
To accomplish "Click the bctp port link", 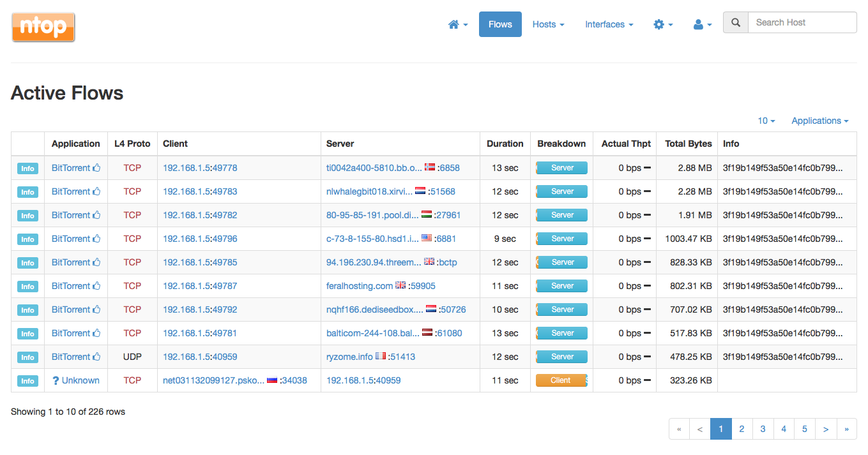I will [x=448, y=262].
